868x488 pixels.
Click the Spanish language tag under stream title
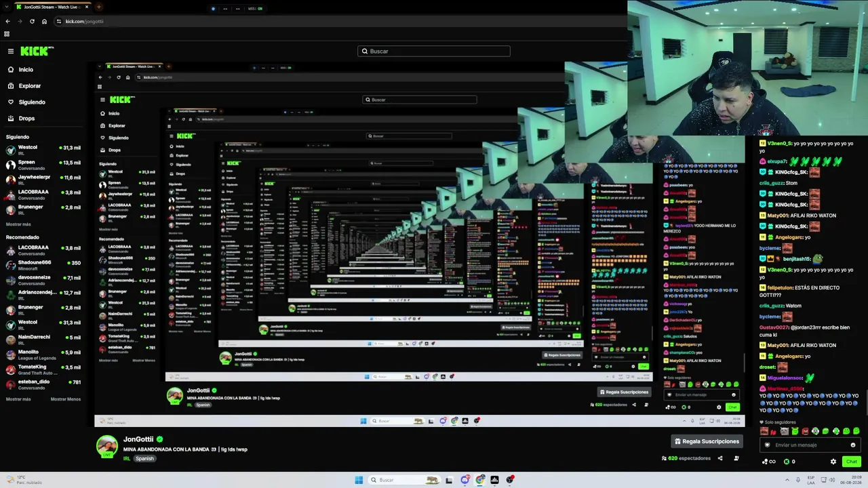[144, 459]
